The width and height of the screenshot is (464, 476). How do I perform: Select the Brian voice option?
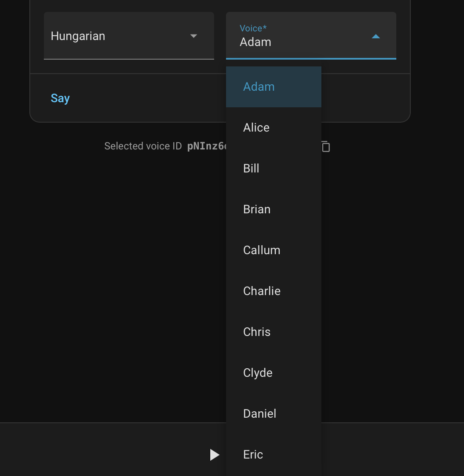pyautogui.click(x=257, y=209)
